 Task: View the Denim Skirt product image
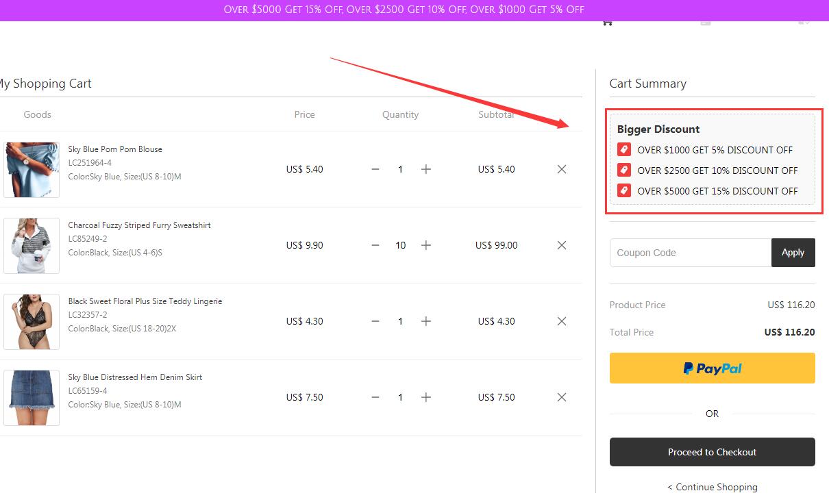[x=32, y=398]
